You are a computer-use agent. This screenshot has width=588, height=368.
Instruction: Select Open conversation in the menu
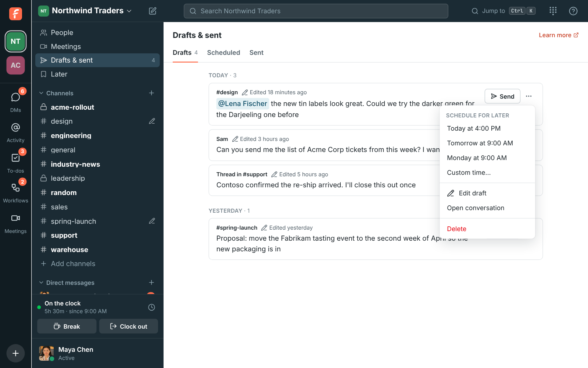coord(487,208)
